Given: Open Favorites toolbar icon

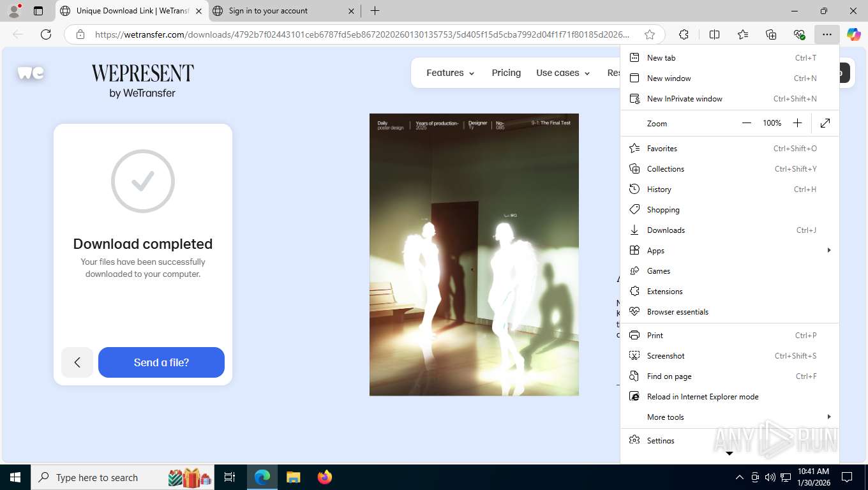Looking at the screenshot, I should [743, 34].
